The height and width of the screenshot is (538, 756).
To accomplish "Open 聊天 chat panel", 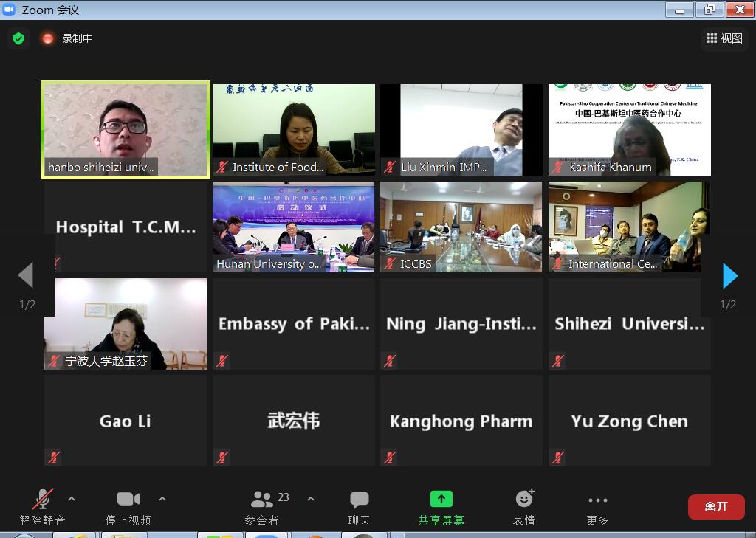I will pos(360,507).
